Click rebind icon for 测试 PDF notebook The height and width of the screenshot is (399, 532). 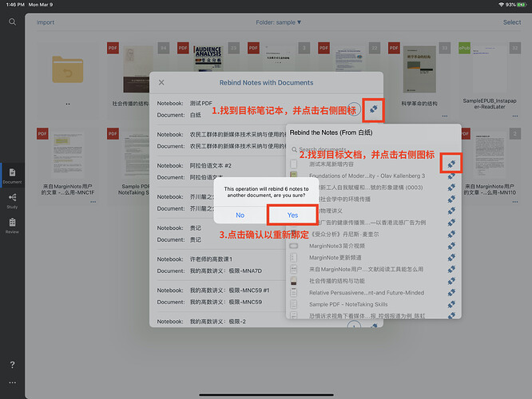(374, 109)
